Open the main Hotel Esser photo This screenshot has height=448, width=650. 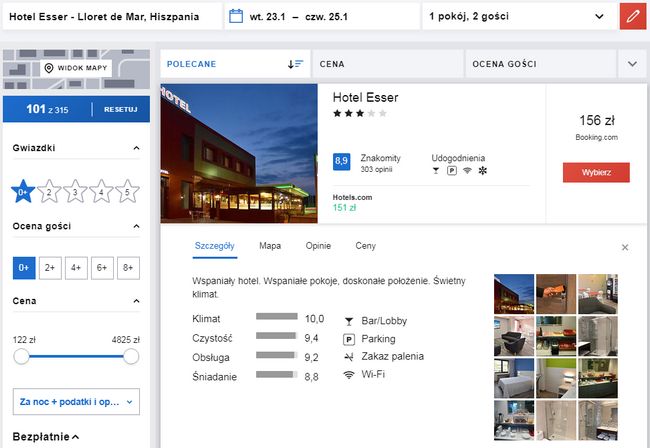(x=239, y=153)
